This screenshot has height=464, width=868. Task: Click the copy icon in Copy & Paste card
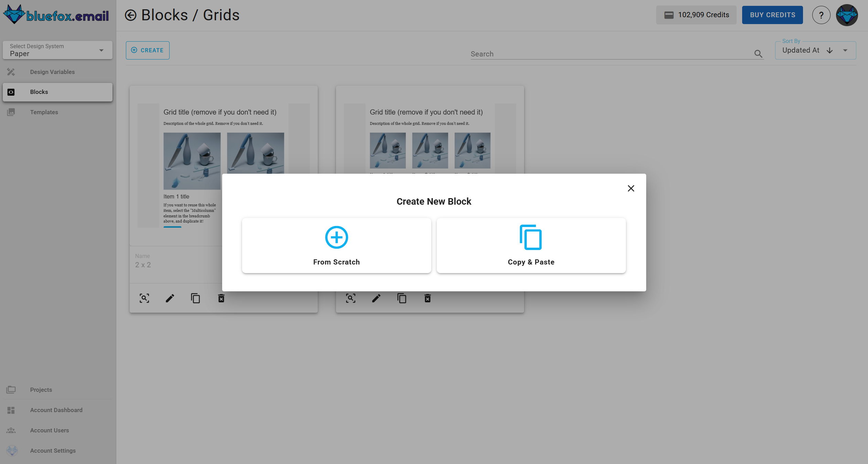[531, 237]
